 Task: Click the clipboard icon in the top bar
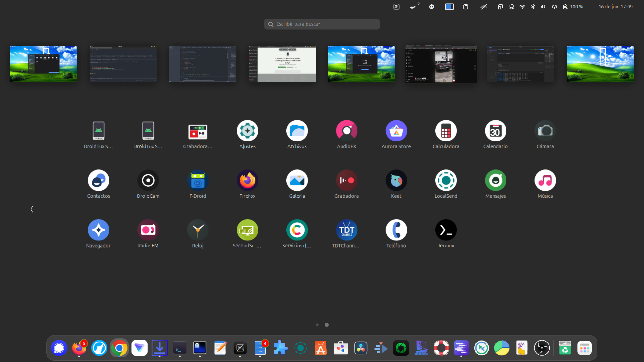(466, 7)
